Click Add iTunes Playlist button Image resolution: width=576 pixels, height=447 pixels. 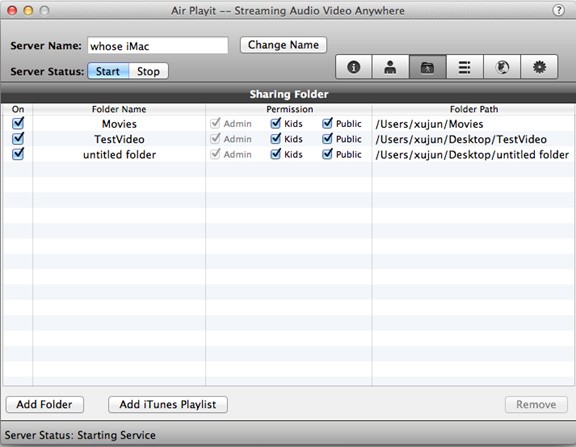[x=168, y=404]
